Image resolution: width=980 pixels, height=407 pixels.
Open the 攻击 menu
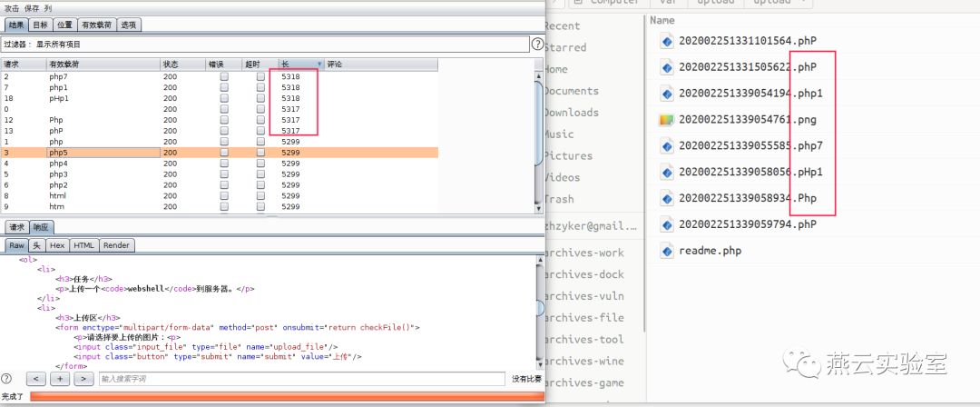coord(12,9)
